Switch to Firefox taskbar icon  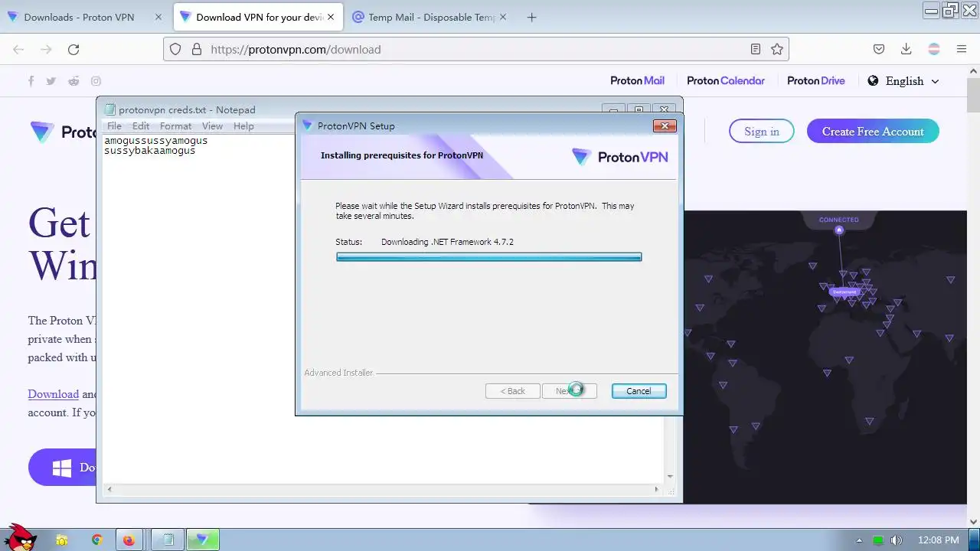129,540
